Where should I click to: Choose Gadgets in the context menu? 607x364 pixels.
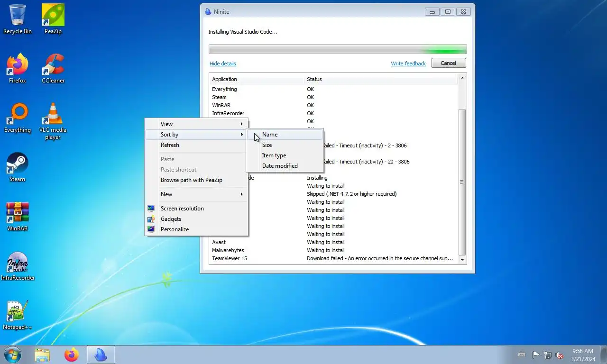coord(196,219)
